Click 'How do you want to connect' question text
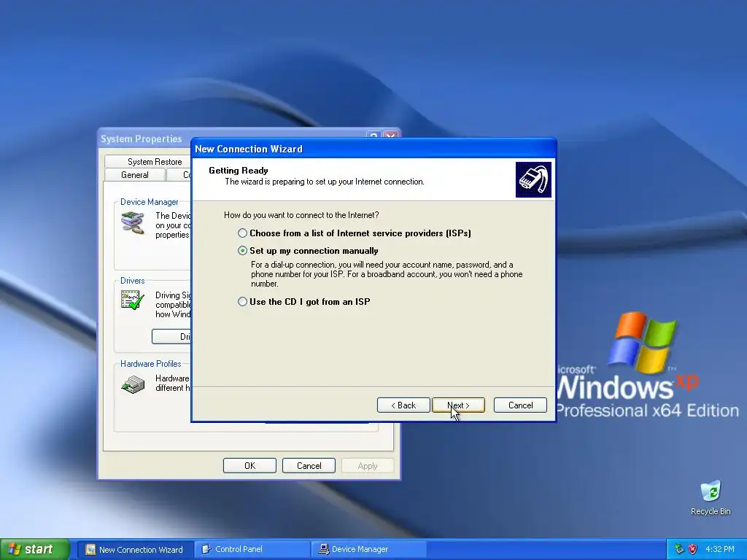The image size is (747, 560). [301, 215]
